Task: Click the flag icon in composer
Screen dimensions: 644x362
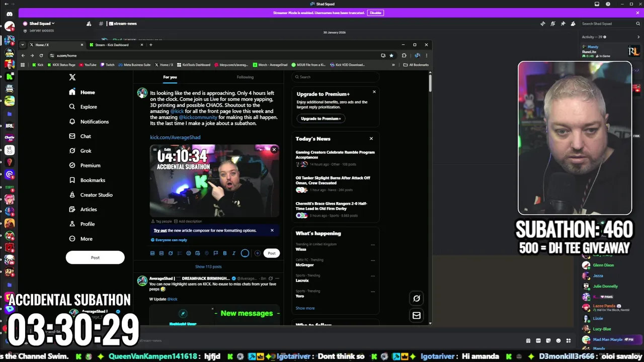Action: click(215, 253)
